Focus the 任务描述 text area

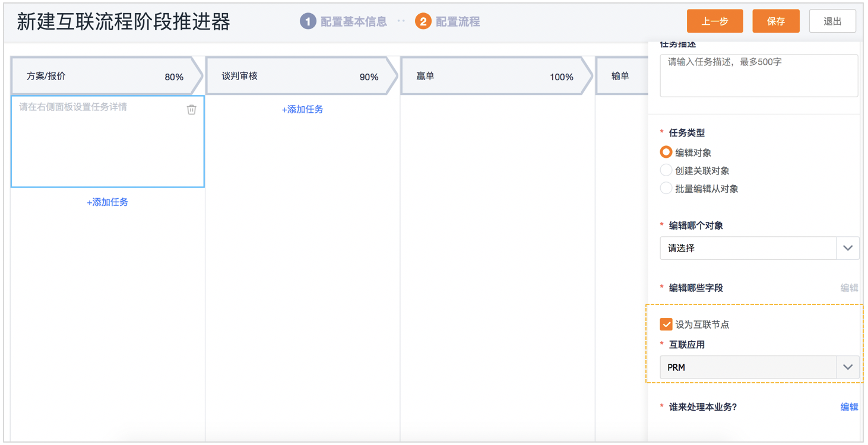point(759,76)
